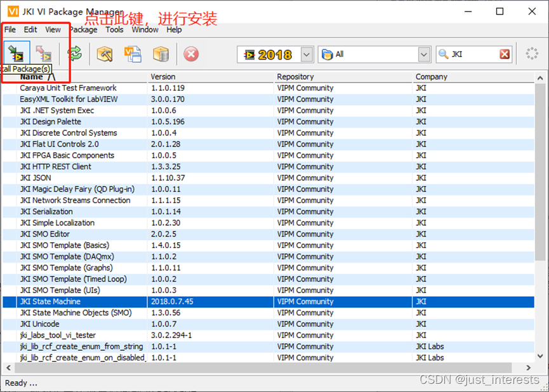549x392 pixels.
Task: Select JKI HTTP REST Client
Action: pyautogui.click(x=268, y=166)
